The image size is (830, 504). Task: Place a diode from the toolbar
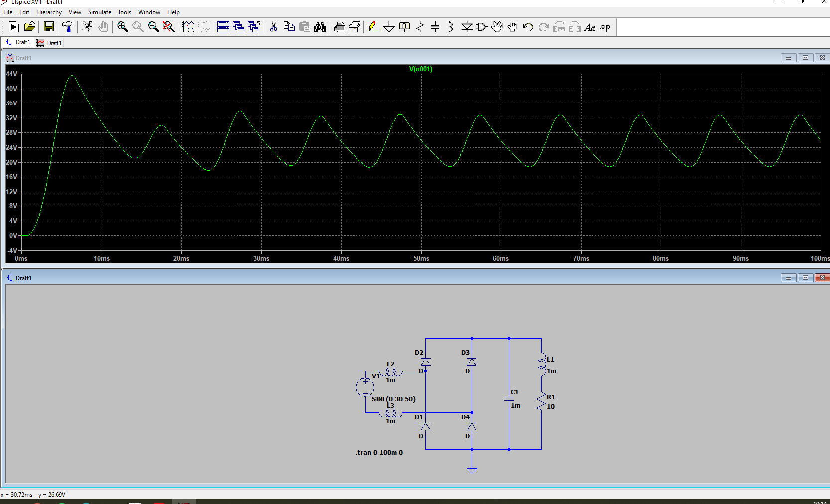click(x=467, y=27)
